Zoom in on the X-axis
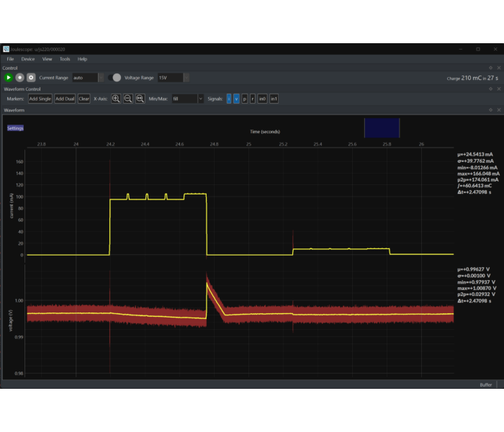504x432 pixels. coord(116,99)
